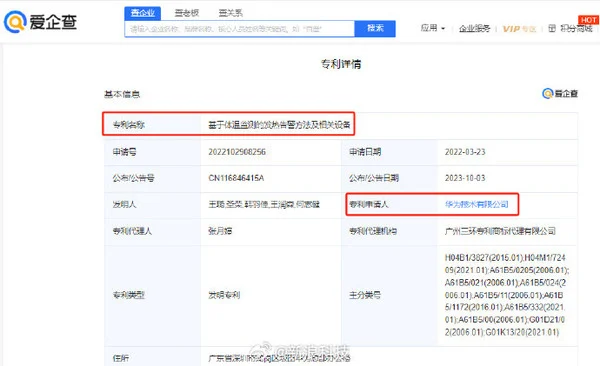Viewport: 600px width, 366px height.
Task: Open the 华为技术有限公司 applicant link
Action: click(x=476, y=204)
